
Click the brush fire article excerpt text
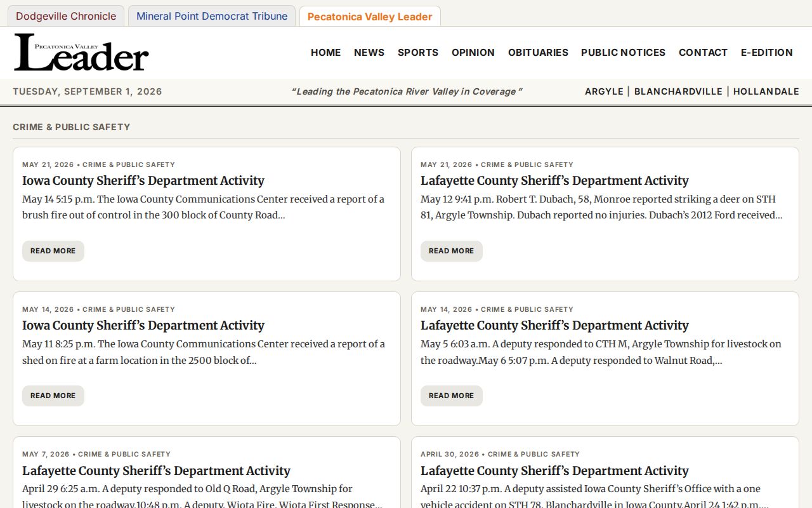204,207
